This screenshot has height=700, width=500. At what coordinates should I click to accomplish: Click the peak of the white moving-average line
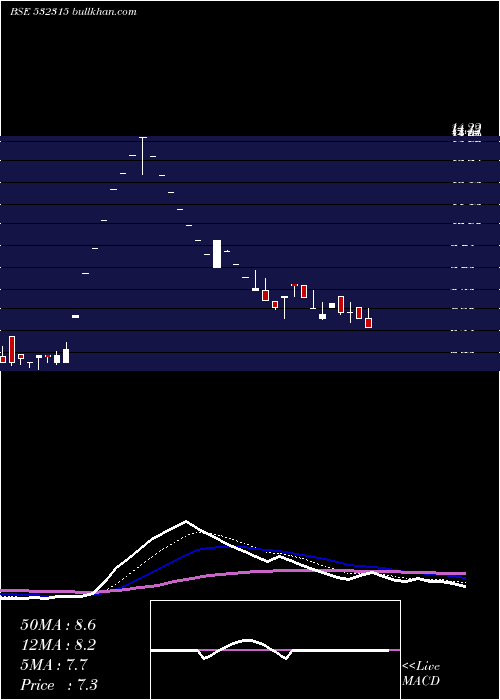(186, 521)
